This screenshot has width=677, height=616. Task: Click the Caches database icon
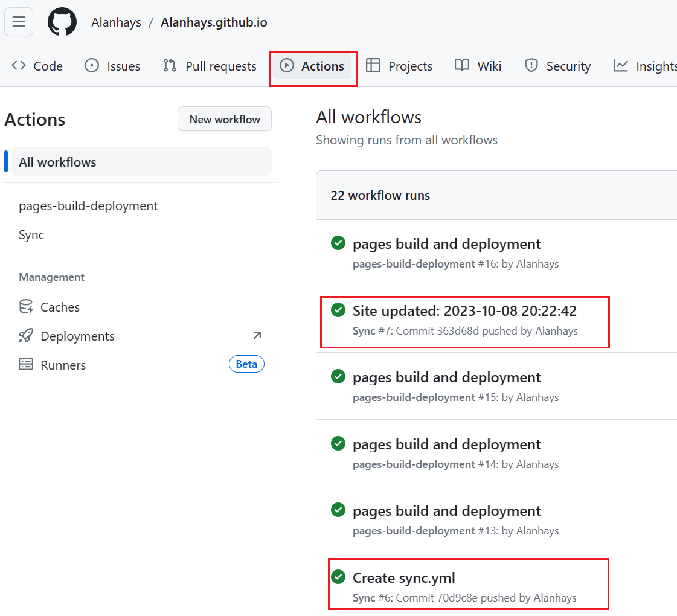pyautogui.click(x=26, y=307)
